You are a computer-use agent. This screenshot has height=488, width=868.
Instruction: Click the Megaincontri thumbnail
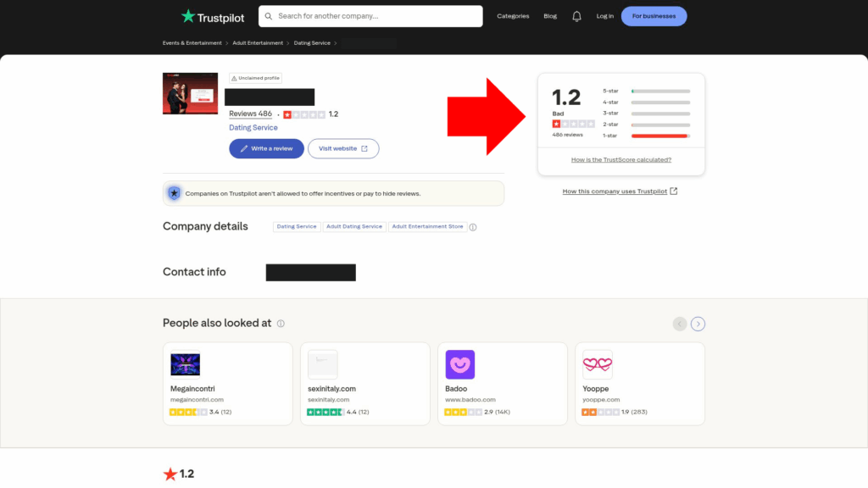[185, 364]
